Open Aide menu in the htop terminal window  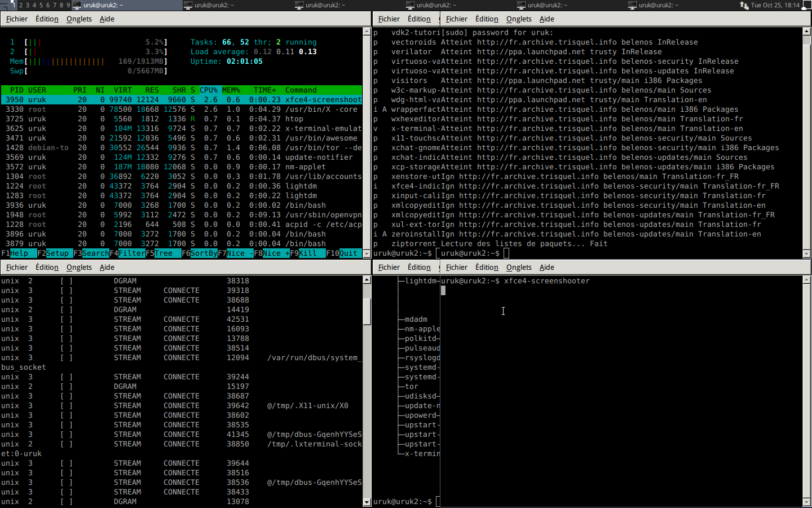[107, 19]
